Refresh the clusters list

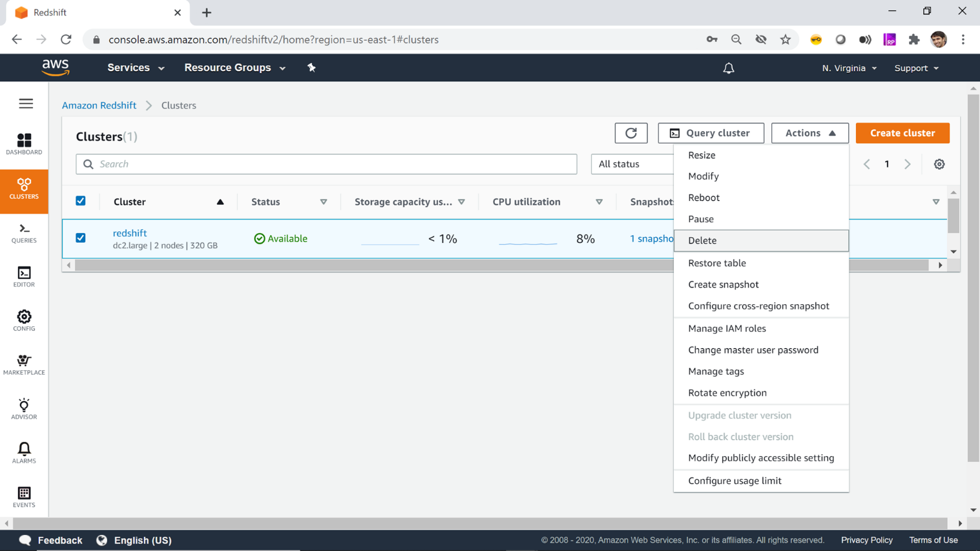point(631,133)
